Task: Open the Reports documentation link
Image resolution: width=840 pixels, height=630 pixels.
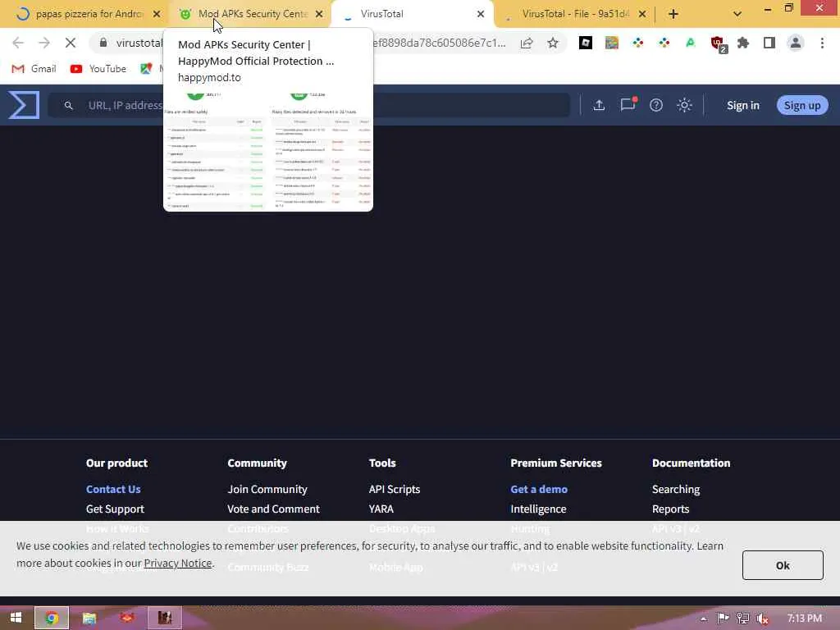Action: pyautogui.click(x=670, y=509)
